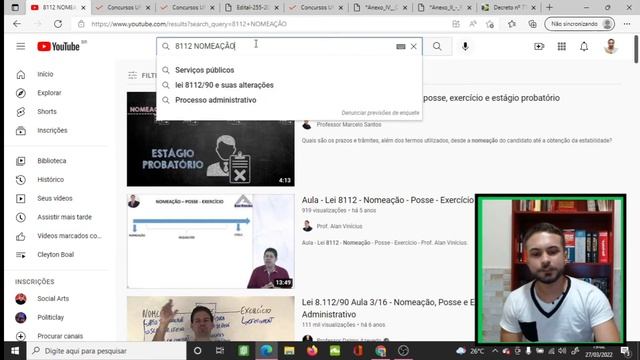Close the 8112 NOMEAÇÃO YouTube tab

pyautogui.click(x=83, y=8)
